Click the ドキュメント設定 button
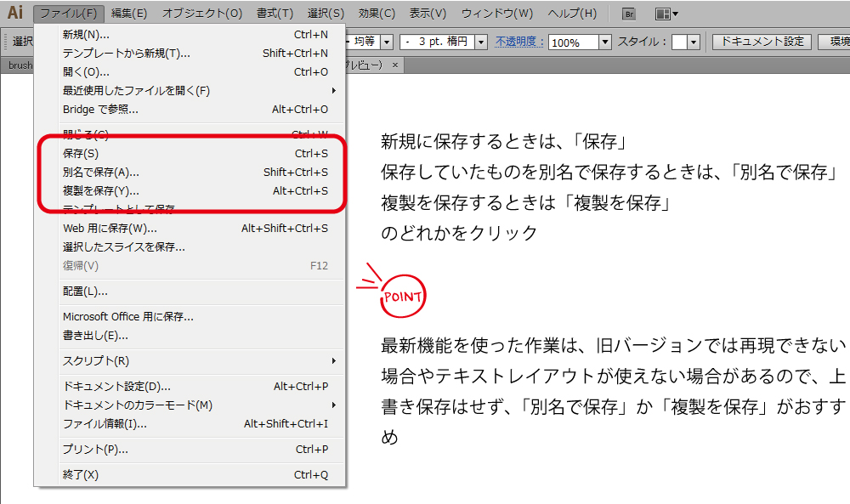This screenshot has height=504, width=850. pyautogui.click(x=761, y=41)
